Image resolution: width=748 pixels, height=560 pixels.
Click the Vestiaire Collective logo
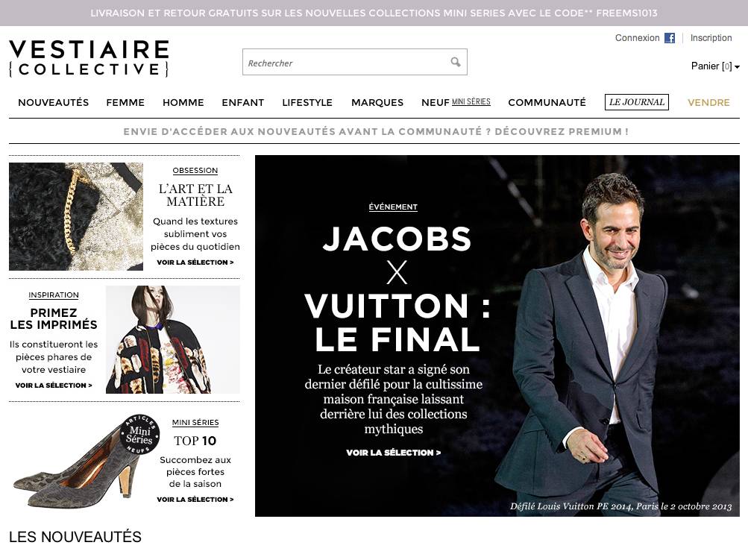[x=89, y=58]
